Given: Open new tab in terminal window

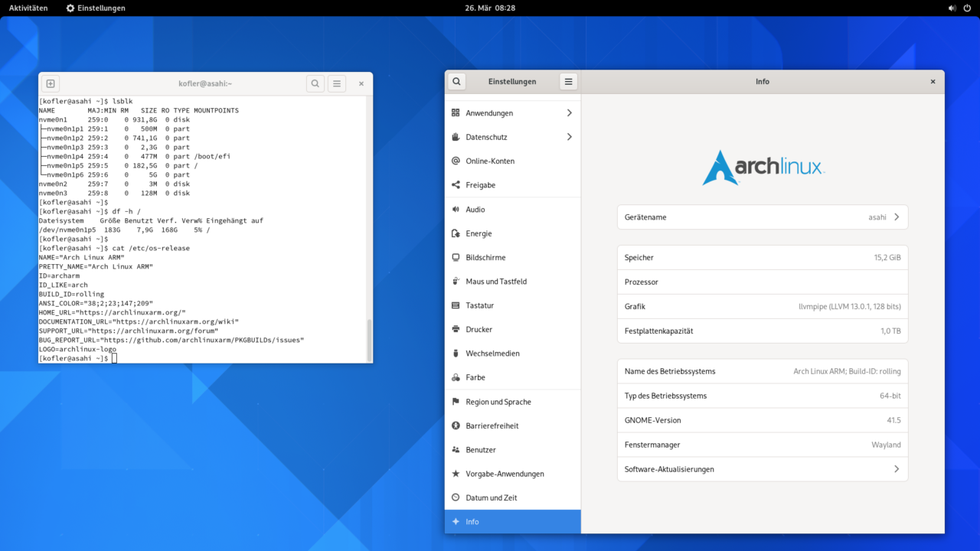Looking at the screenshot, I should coord(51,83).
